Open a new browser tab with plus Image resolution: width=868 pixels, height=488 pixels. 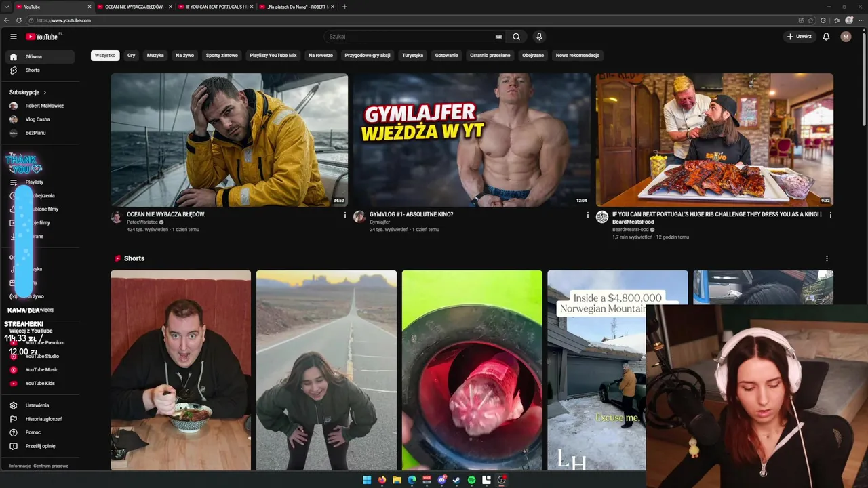coord(344,7)
